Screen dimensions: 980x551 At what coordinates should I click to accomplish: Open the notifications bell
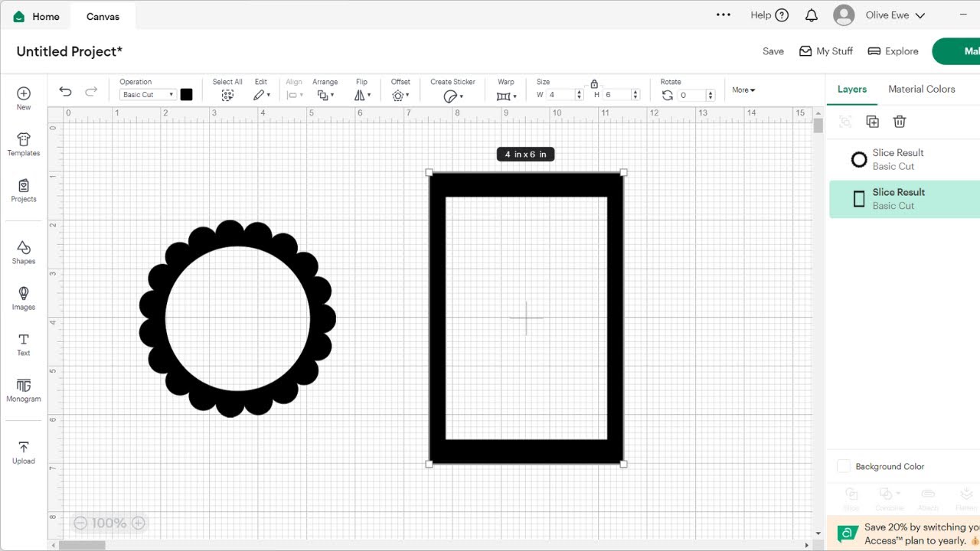tap(812, 15)
